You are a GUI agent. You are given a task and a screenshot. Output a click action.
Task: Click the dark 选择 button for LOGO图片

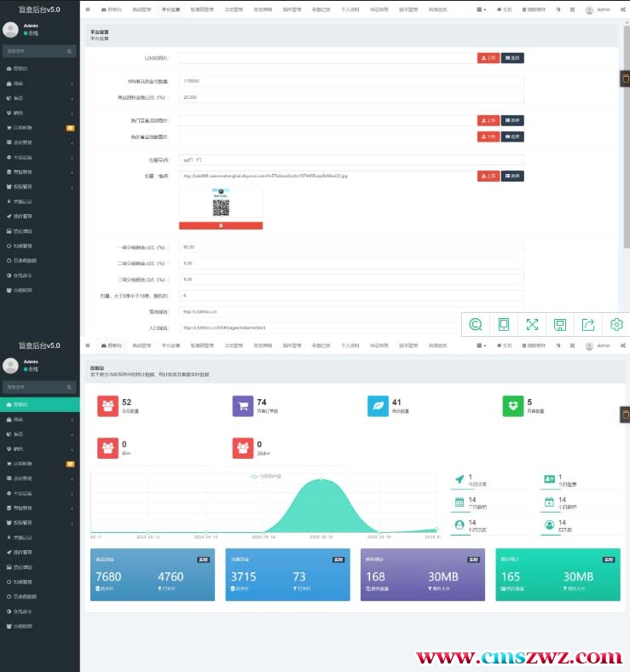click(512, 58)
